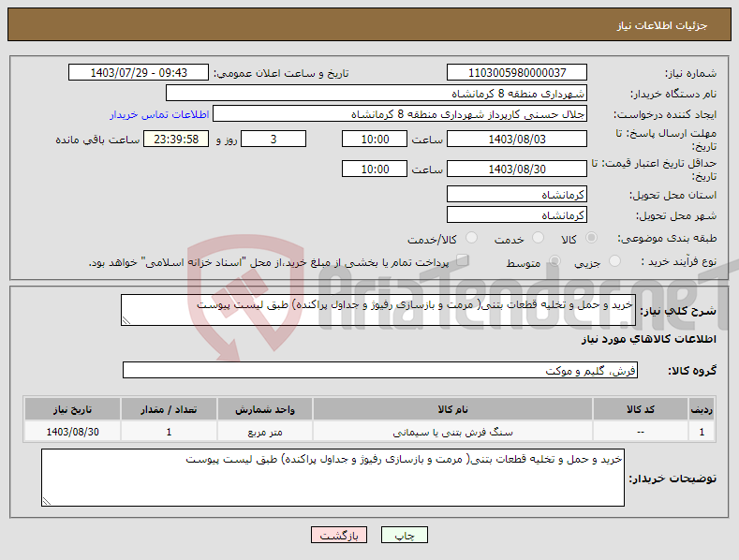739x560 pixels.
Task: Click the بازگشت (back) button
Action: click(339, 535)
